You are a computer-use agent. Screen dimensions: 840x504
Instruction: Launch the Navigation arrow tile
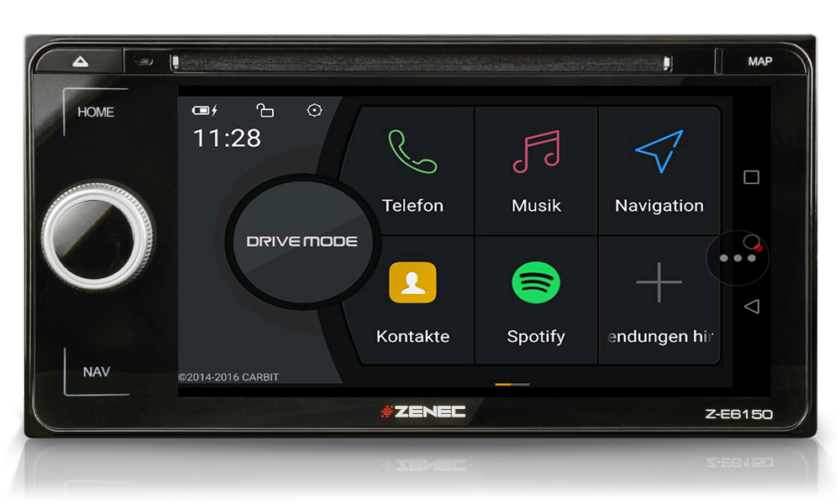(659, 171)
